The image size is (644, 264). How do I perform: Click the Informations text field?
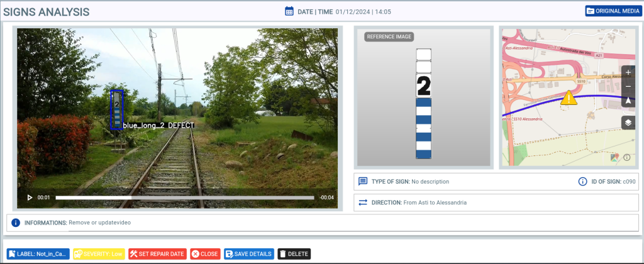pos(189,223)
